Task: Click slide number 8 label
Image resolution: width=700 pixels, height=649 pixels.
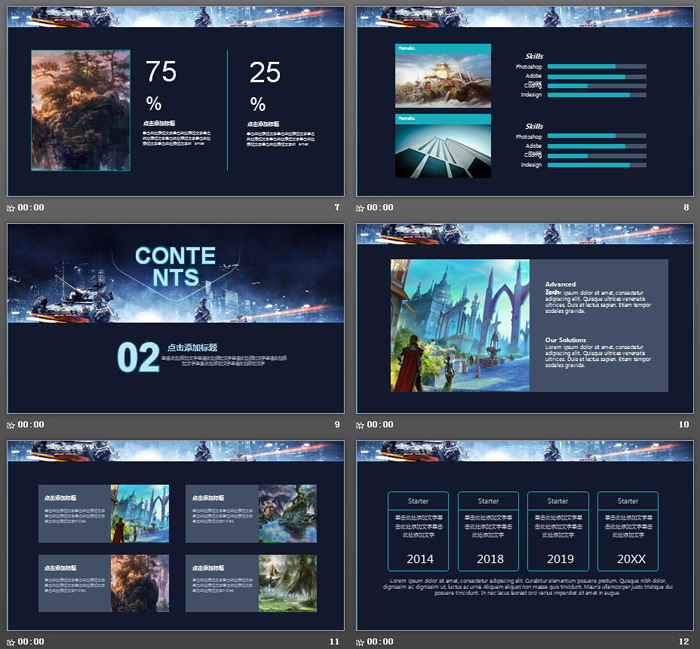Action: 686,208
